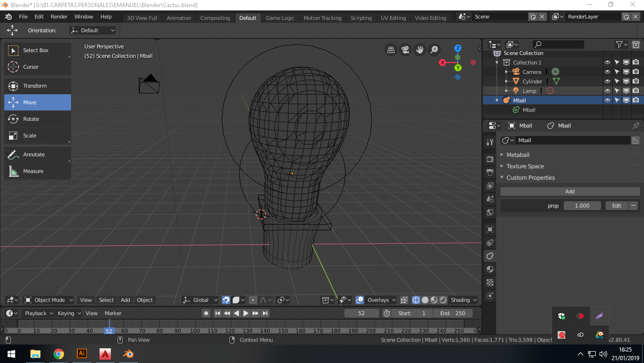Select the Rotate tool
Viewport: 644px width, 363px height.
[x=37, y=119]
